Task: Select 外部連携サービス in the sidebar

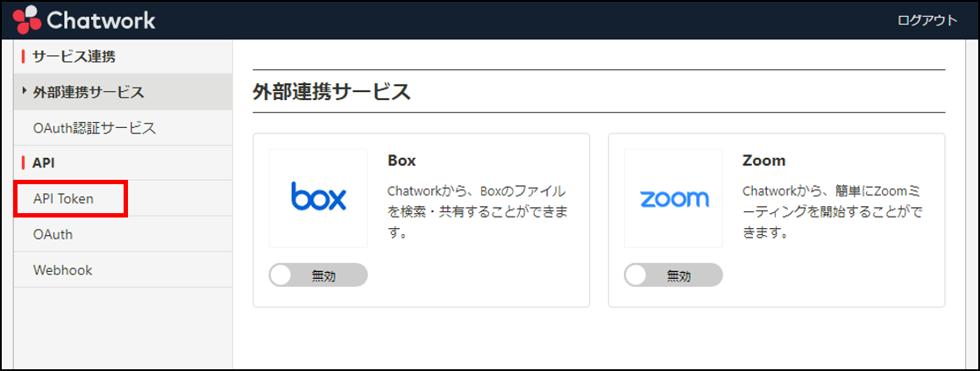Action: pyautogui.click(x=123, y=92)
